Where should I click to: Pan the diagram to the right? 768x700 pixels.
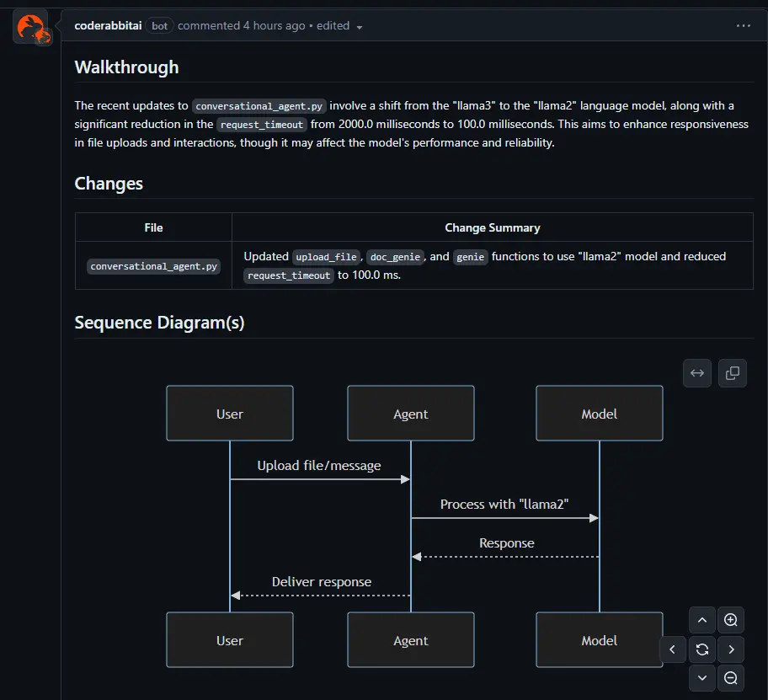tap(730, 649)
